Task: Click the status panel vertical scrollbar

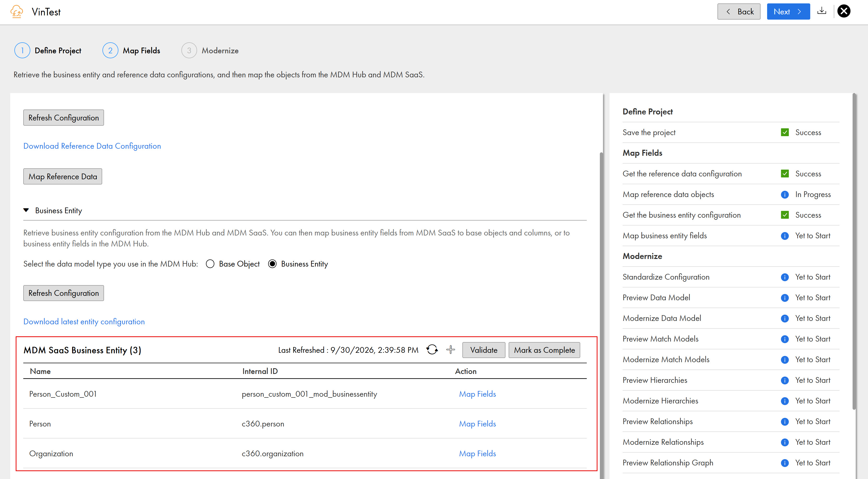Action: pyautogui.click(x=854, y=251)
